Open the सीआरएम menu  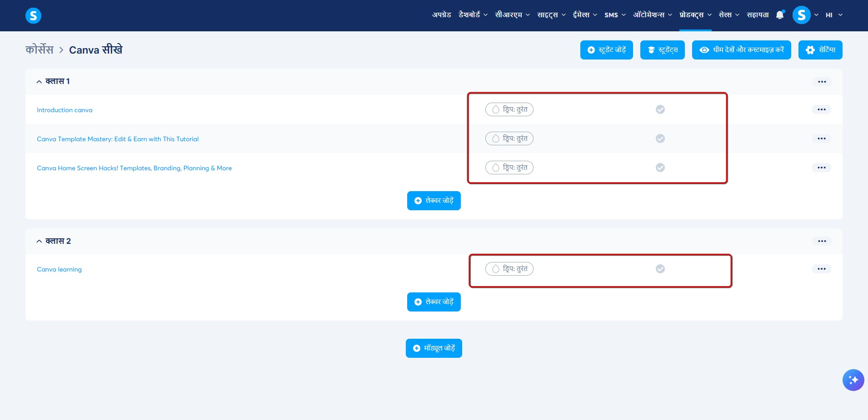pyautogui.click(x=512, y=15)
